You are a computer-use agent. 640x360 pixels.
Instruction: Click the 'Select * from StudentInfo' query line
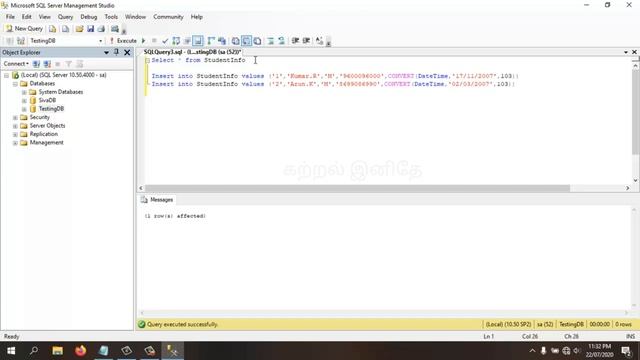pos(198,60)
